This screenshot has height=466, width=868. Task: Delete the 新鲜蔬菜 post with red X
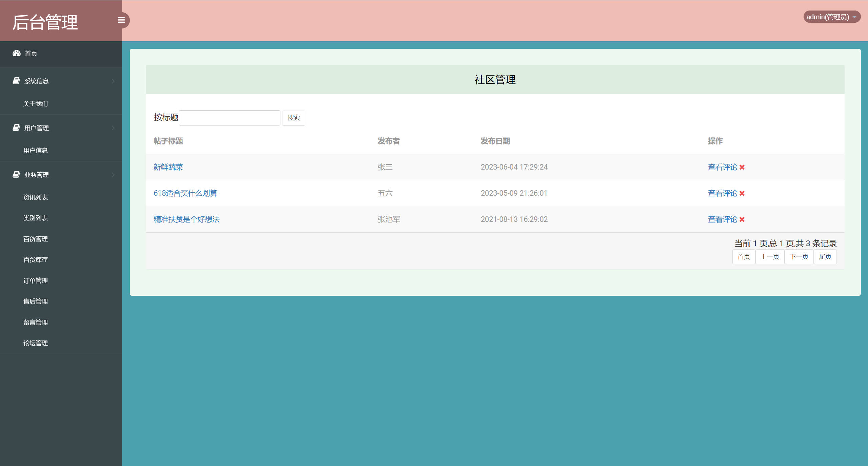[742, 167]
